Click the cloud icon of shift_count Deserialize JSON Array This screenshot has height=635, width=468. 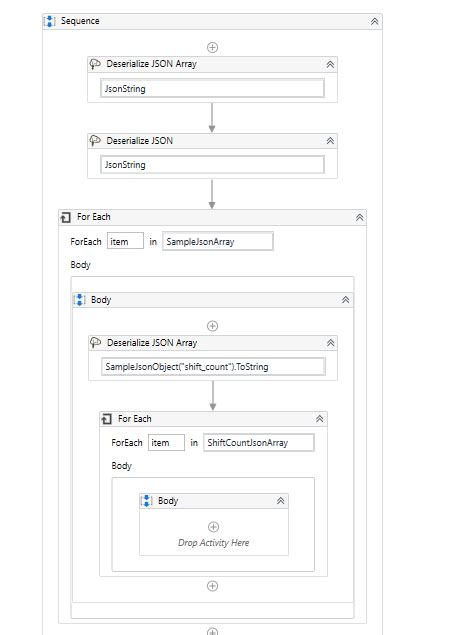(96, 343)
